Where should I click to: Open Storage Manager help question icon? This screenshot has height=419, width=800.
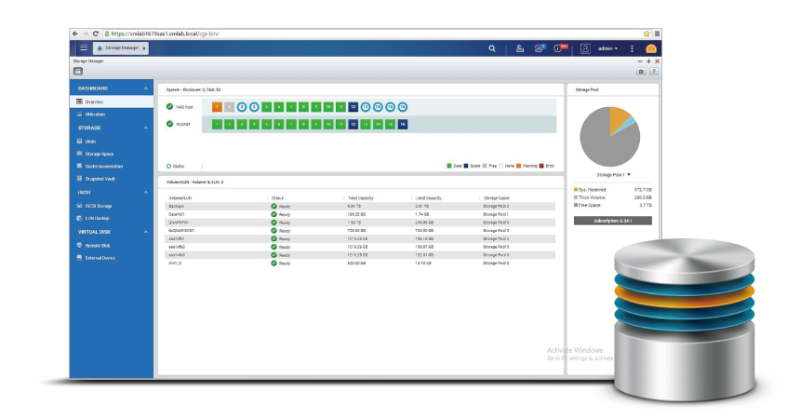click(654, 71)
